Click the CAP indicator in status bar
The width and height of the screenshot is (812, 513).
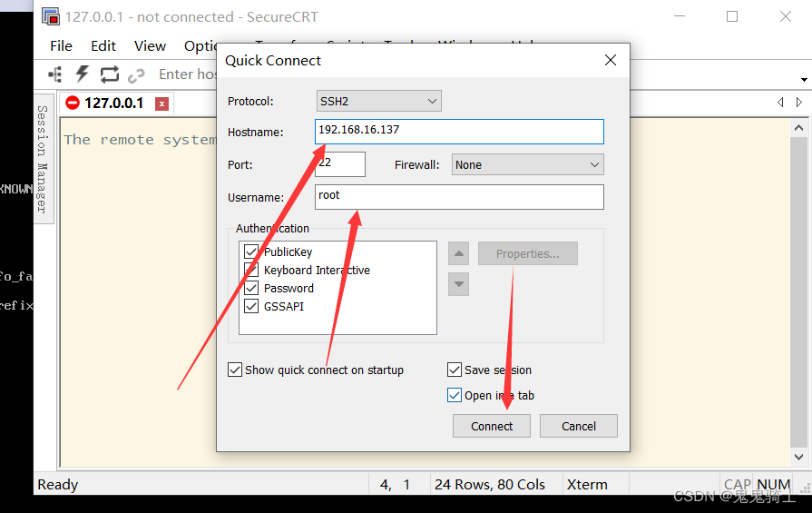[x=738, y=485]
